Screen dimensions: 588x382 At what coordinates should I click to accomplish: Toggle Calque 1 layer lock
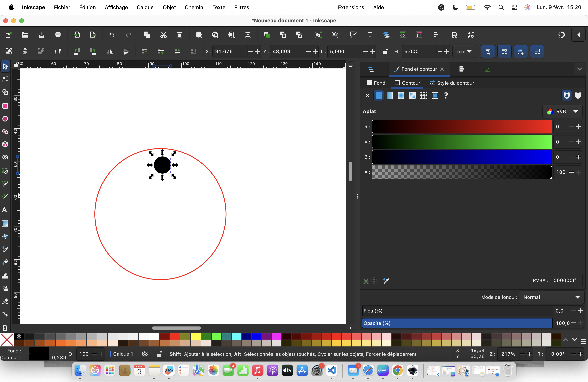point(160,354)
